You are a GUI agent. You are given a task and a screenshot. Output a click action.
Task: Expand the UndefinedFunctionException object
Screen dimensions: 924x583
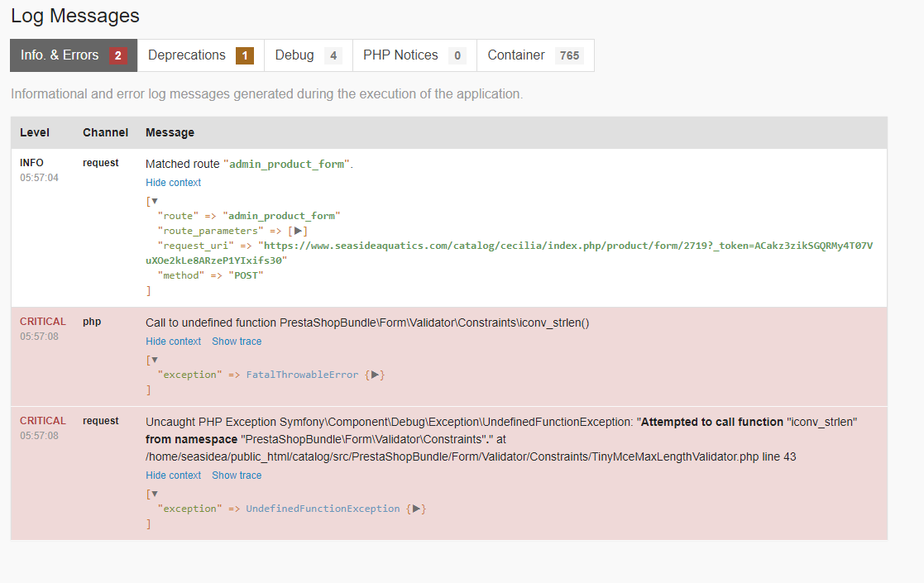[416, 509]
